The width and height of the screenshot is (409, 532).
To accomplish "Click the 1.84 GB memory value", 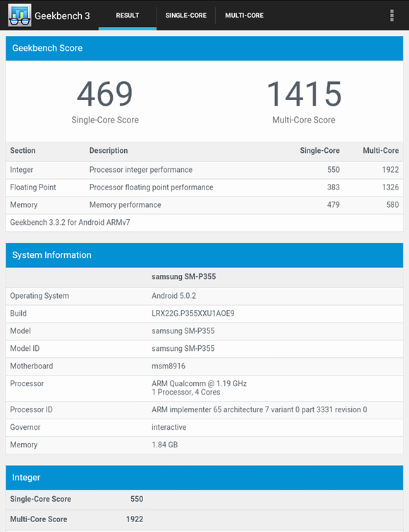I will coord(164,445).
